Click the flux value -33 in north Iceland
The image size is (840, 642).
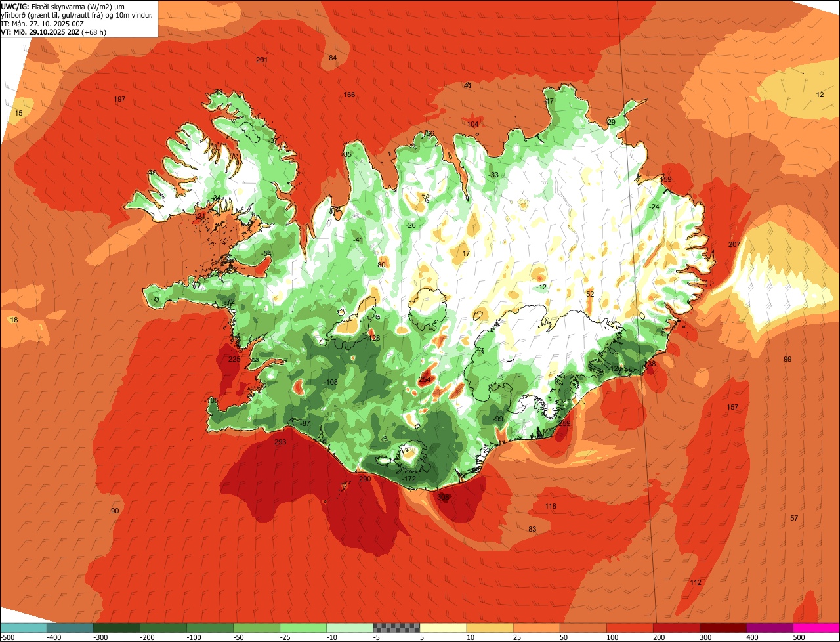coord(493,174)
